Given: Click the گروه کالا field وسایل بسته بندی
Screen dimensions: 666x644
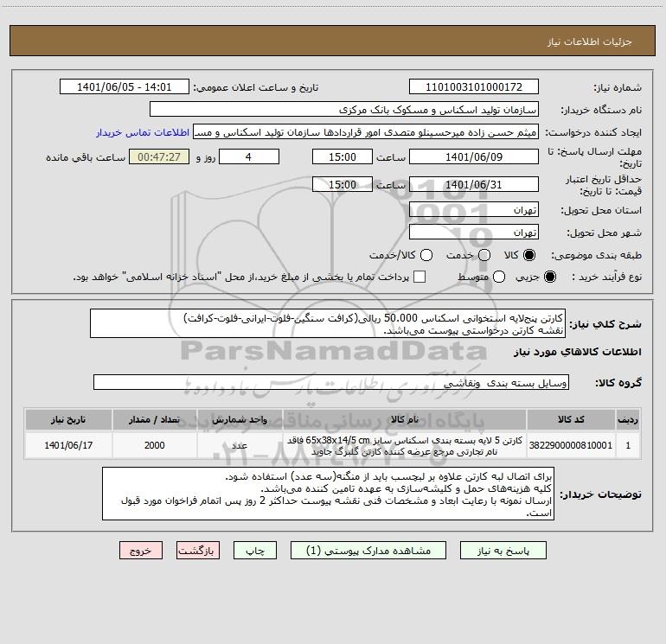Looking at the screenshot, I should point(331,382).
